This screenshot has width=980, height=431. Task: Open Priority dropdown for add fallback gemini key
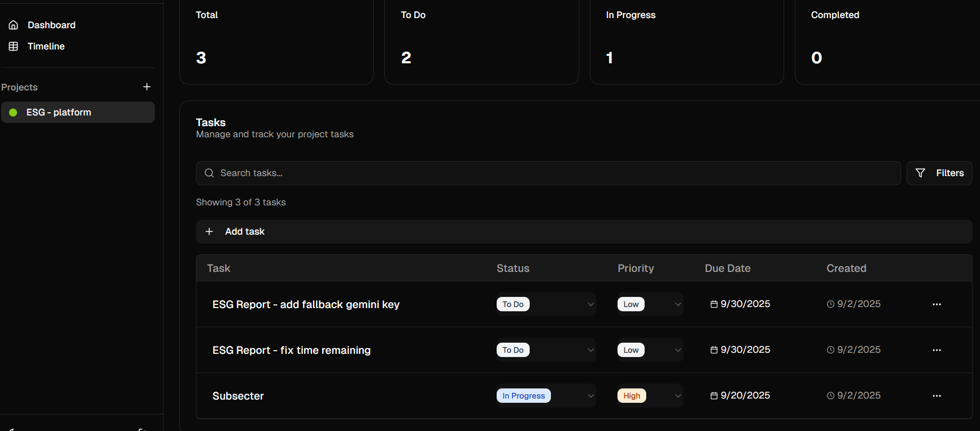(650, 304)
